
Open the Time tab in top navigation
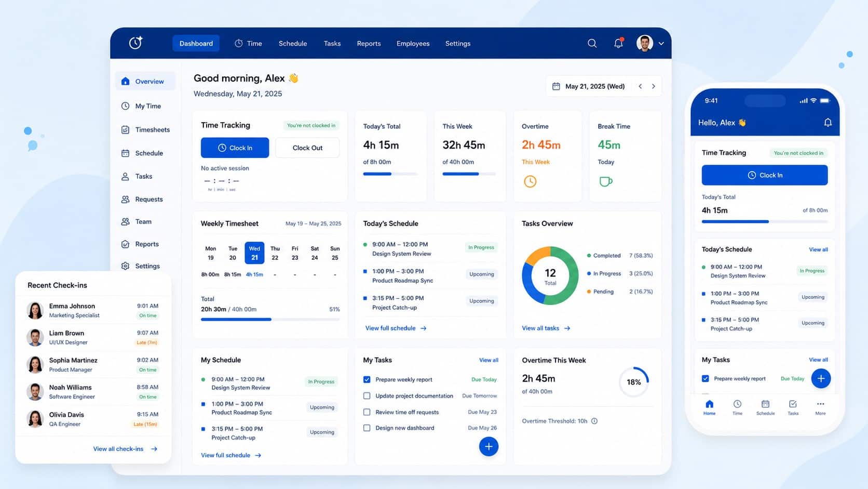248,43
